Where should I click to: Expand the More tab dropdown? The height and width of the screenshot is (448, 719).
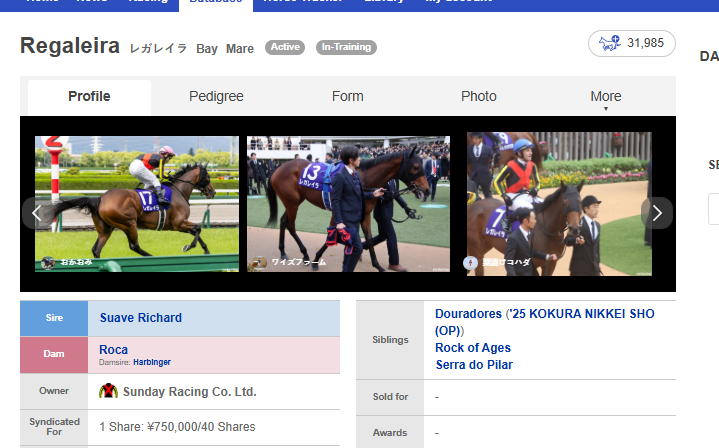point(606,98)
